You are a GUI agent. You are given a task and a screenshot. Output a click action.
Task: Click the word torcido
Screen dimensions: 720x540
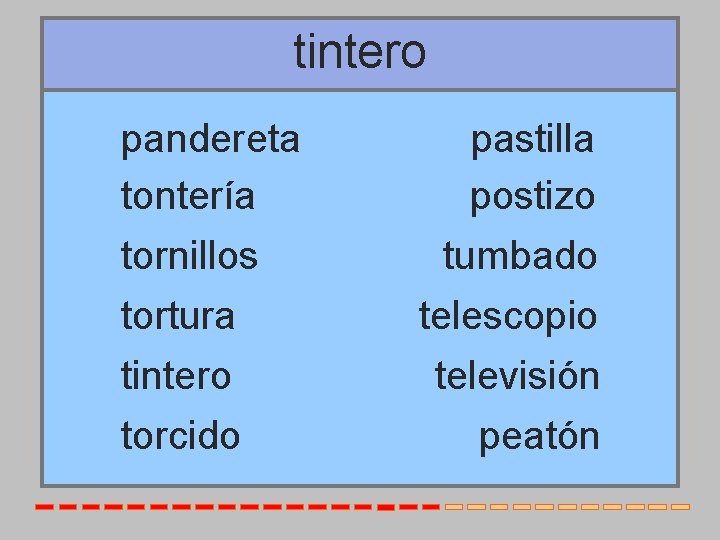(180, 435)
